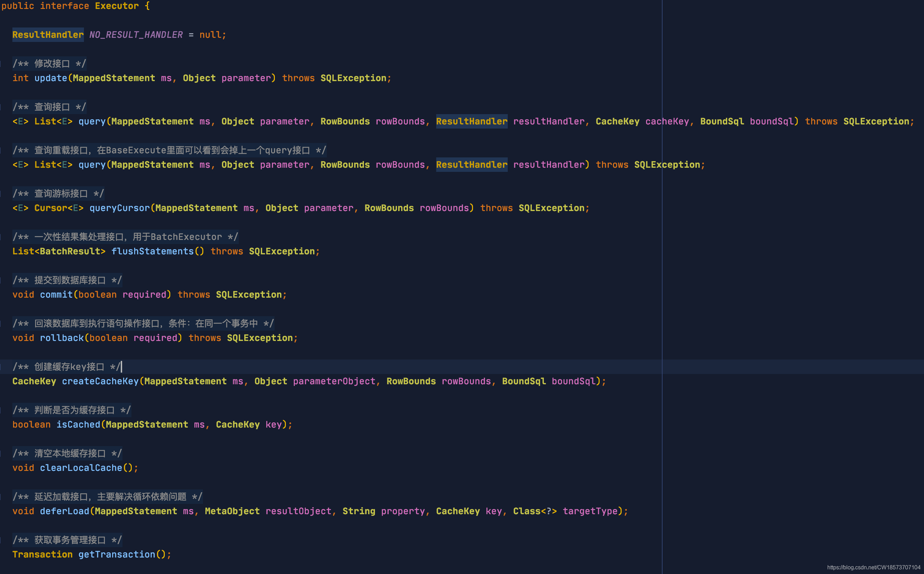This screenshot has height=574, width=924.
Task: Click commit method name
Action: click(56, 295)
